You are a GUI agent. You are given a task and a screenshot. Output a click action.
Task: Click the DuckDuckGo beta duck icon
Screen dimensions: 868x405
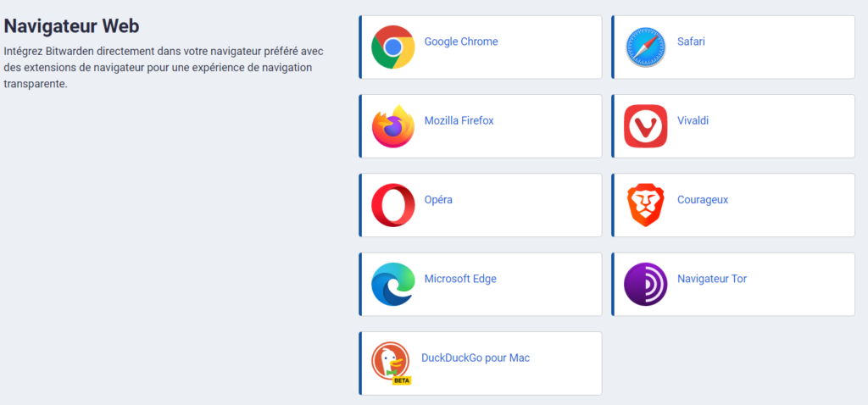(391, 363)
